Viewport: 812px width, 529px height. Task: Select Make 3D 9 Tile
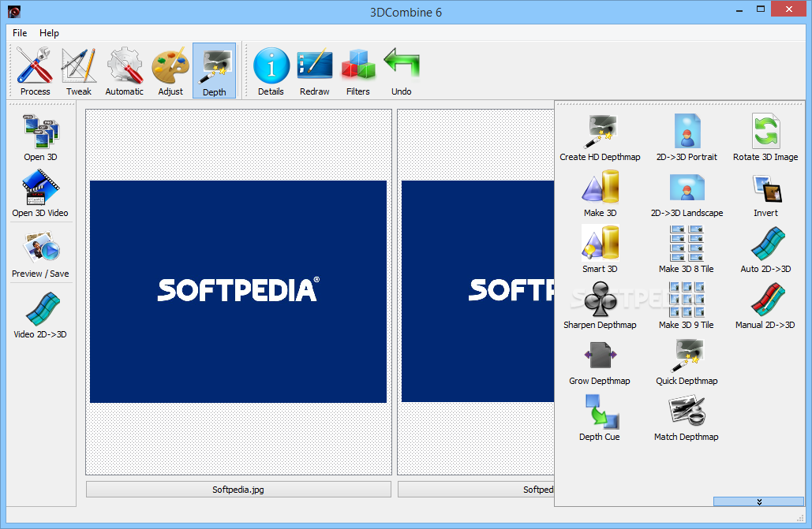(687, 306)
